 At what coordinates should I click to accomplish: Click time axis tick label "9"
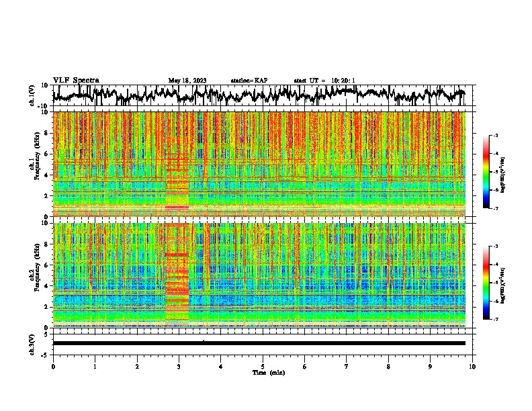pyautogui.click(x=430, y=367)
